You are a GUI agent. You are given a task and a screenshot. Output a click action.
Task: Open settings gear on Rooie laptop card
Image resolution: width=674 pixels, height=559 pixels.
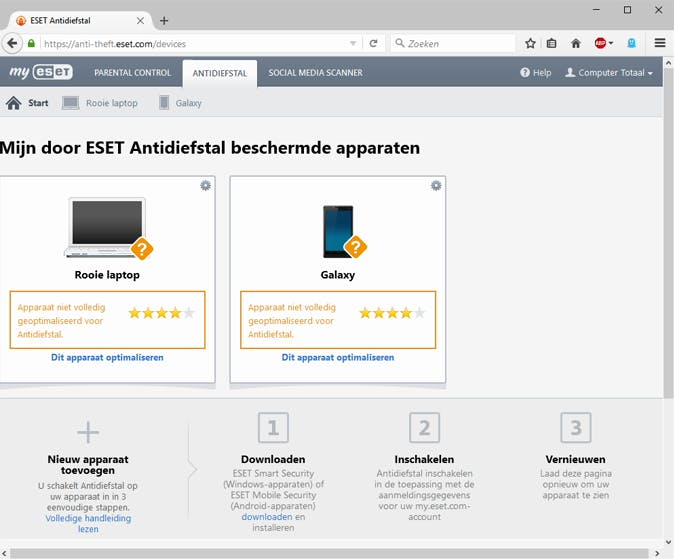tap(205, 186)
